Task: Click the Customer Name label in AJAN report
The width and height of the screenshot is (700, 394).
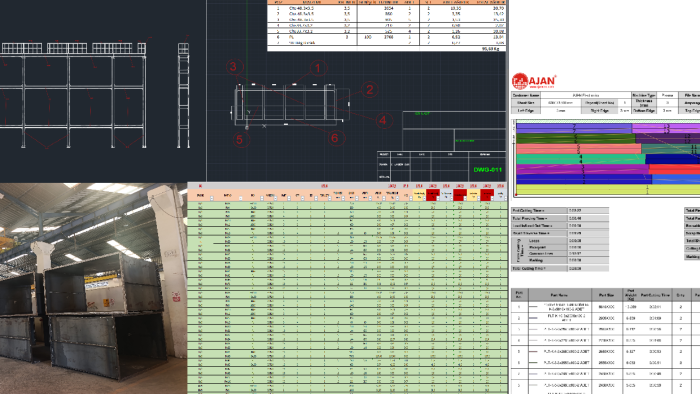Action: [526, 95]
